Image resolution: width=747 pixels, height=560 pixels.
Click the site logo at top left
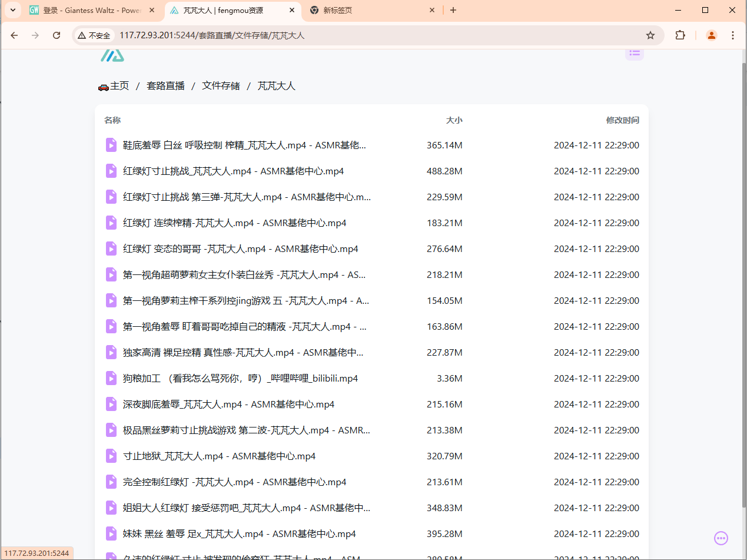click(112, 56)
